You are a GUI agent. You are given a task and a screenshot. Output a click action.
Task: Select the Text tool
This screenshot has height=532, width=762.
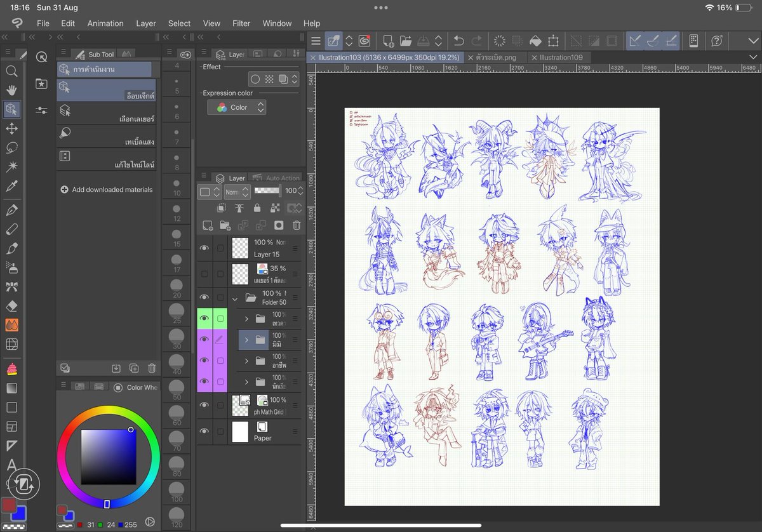coord(11,465)
